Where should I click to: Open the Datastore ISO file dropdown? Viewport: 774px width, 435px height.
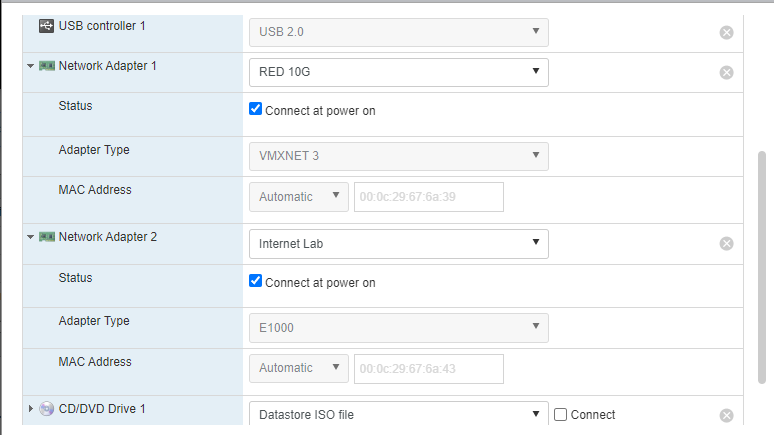(x=398, y=414)
